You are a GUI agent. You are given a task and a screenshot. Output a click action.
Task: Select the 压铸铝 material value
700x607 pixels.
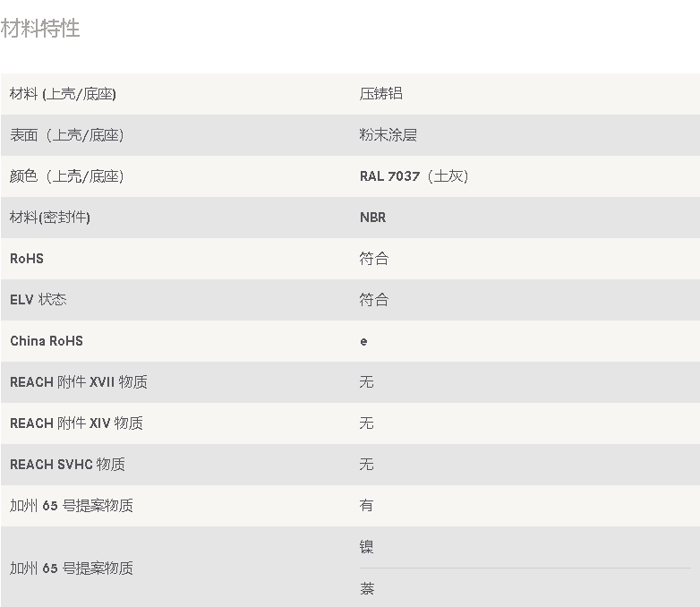pyautogui.click(x=380, y=94)
